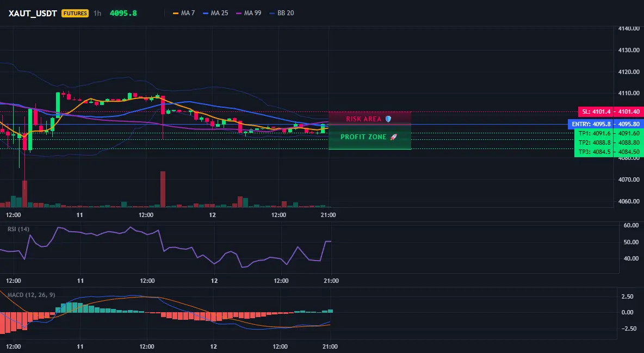
Task: Click the TP3: 4084.5 target tag
Action: click(x=609, y=152)
